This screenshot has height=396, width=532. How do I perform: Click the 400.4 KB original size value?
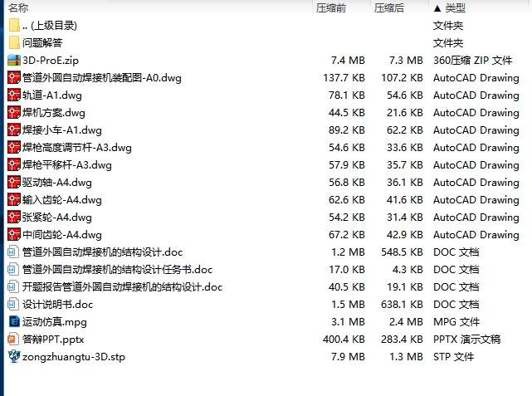pyautogui.click(x=344, y=340)
